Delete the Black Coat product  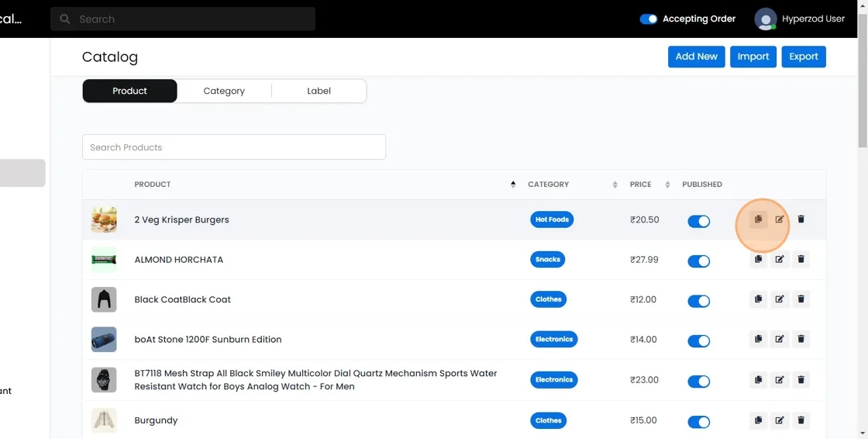click(x=801, y=299)
